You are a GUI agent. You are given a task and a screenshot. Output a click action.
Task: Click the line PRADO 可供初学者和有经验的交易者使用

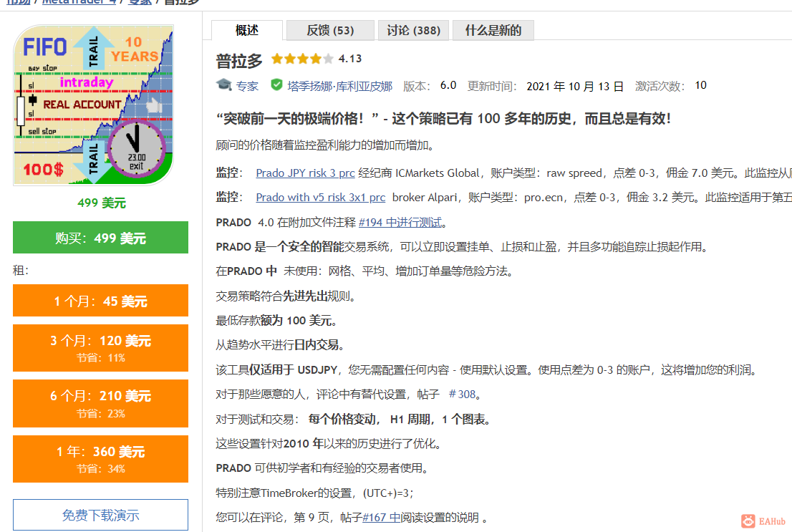(322, 468)
